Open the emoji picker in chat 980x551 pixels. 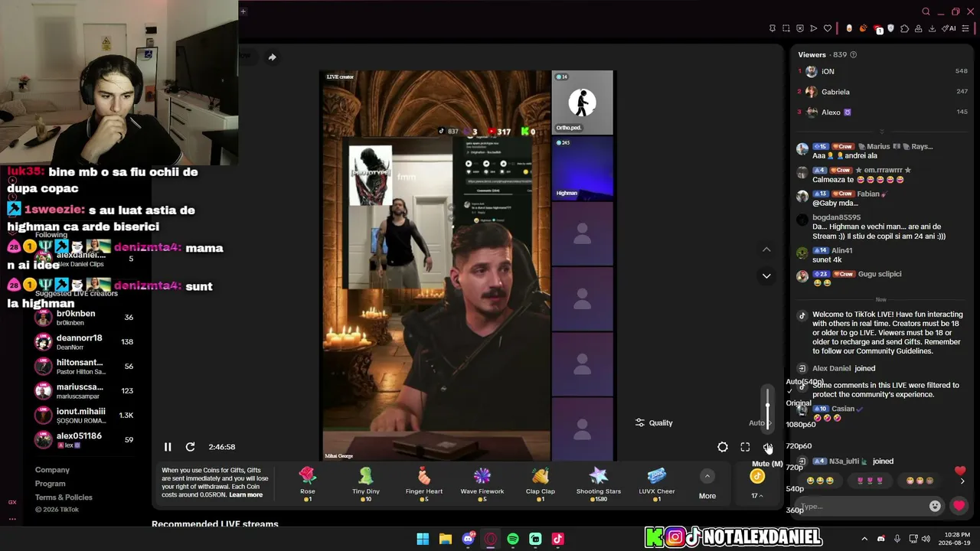(935, 506)
